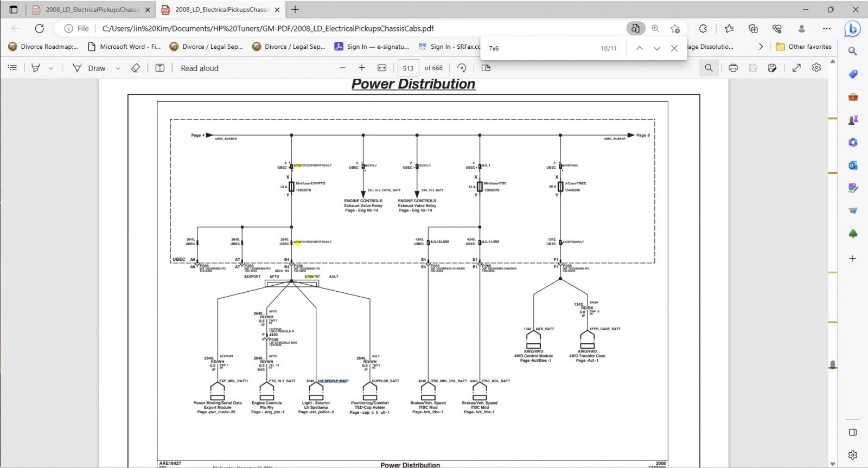Open PDF settings gear in toolbar
868x468 pixels.
click(x=816, y=68)
